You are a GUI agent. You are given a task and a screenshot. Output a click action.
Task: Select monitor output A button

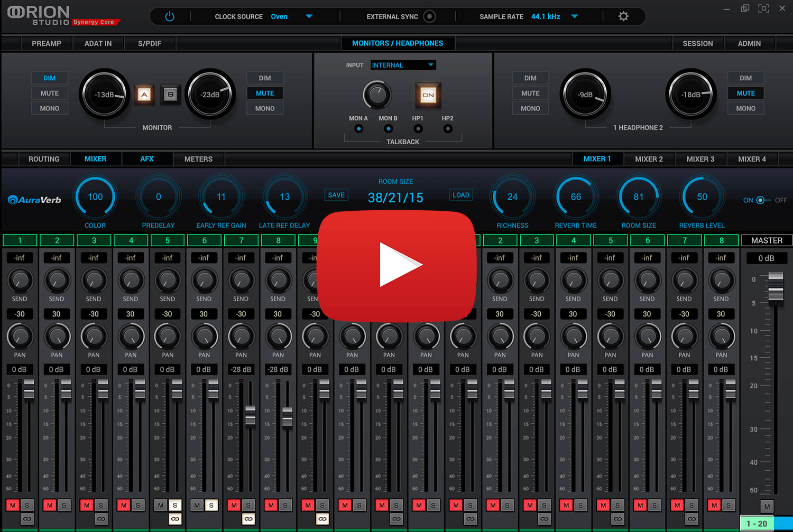point(144,95)
